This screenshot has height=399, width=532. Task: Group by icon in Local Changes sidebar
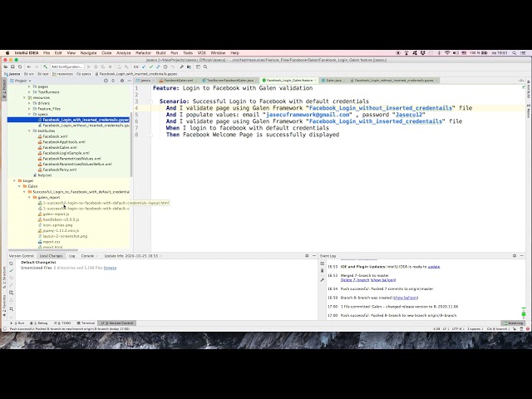(11, 308)
